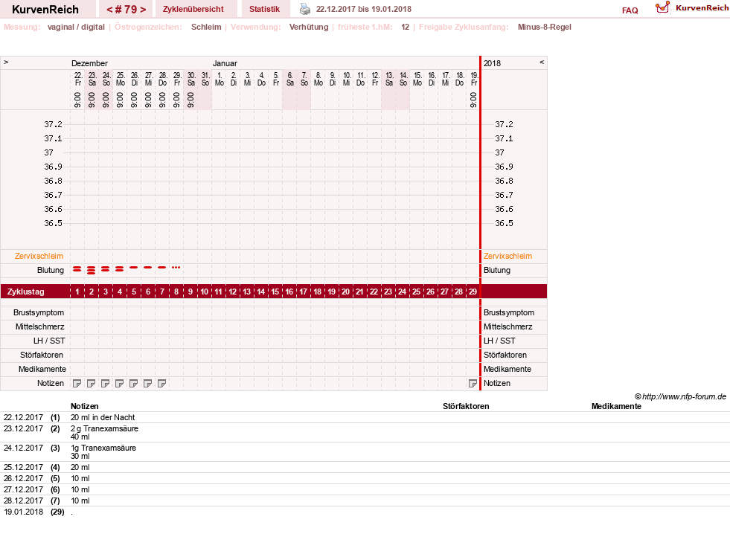Click the Zyklustag row label
This screenshot has height=560, width=730.
[26, 292]
